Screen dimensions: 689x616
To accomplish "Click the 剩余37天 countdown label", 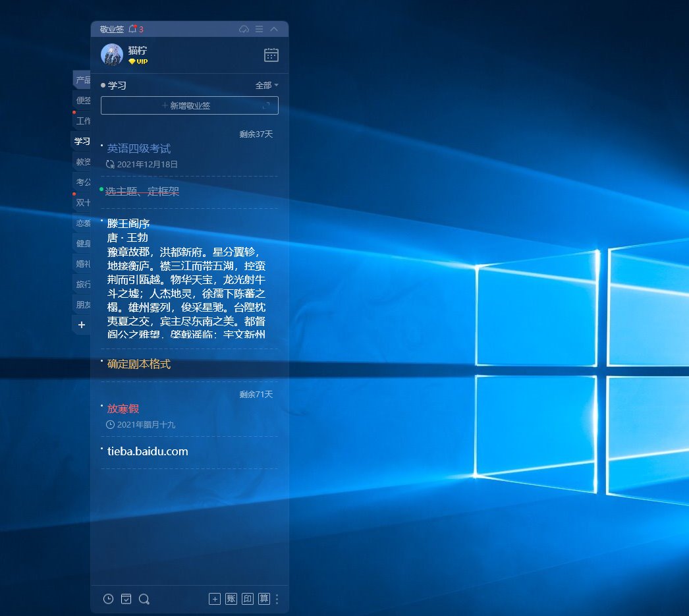I will pos(256,134).
